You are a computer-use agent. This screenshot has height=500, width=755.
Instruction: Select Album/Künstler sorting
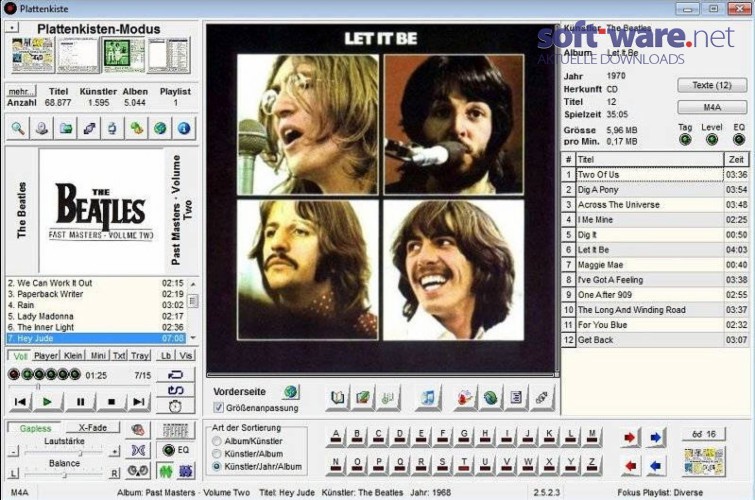pos(217,441)
